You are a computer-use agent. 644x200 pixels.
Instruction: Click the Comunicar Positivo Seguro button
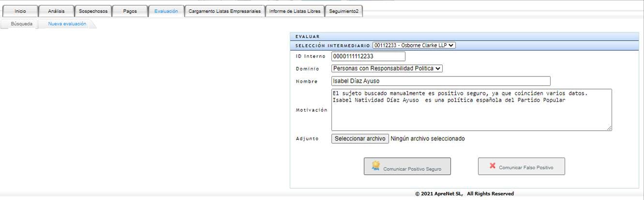407,166
